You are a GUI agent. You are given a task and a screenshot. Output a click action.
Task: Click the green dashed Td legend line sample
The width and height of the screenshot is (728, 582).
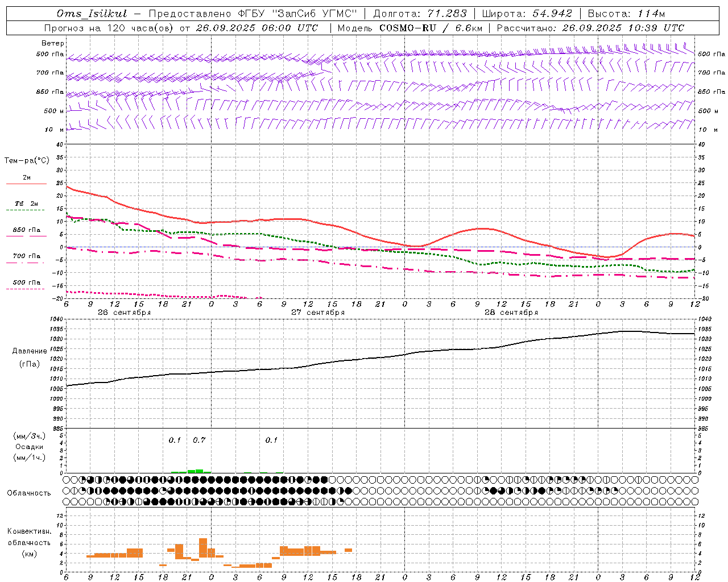(25, 210)
